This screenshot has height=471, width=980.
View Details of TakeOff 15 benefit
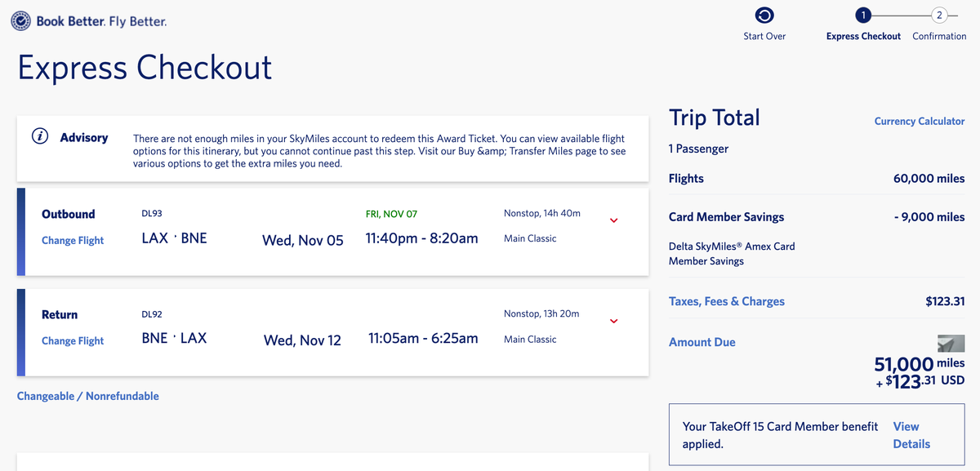(911, 435)
